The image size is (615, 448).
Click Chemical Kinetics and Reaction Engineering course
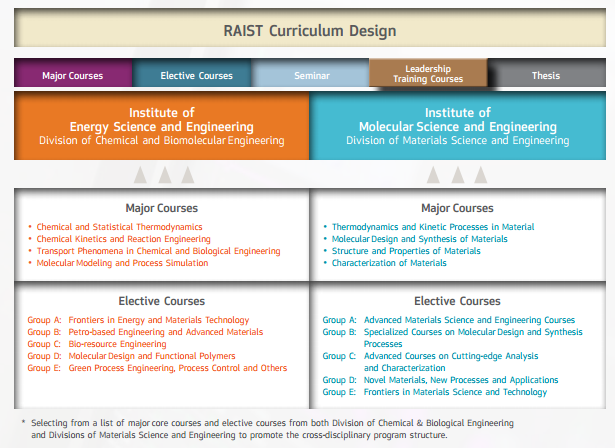click(x=124, y=239)
